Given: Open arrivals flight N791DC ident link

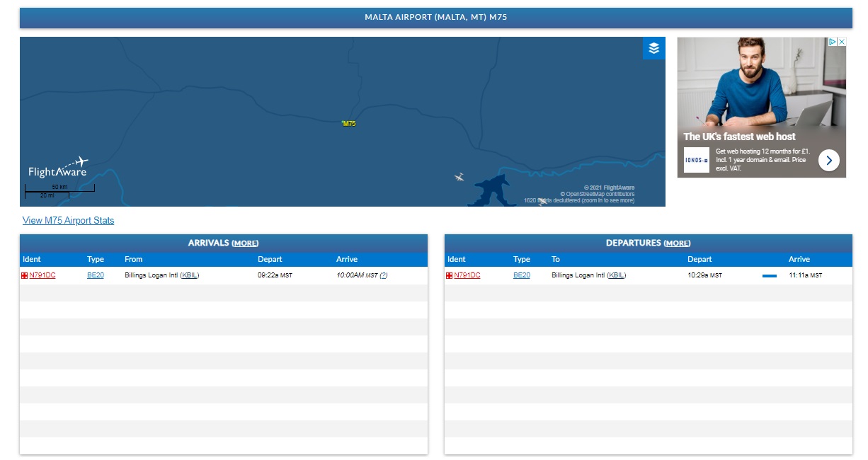Looking at the screenshot, I should 42,275.
